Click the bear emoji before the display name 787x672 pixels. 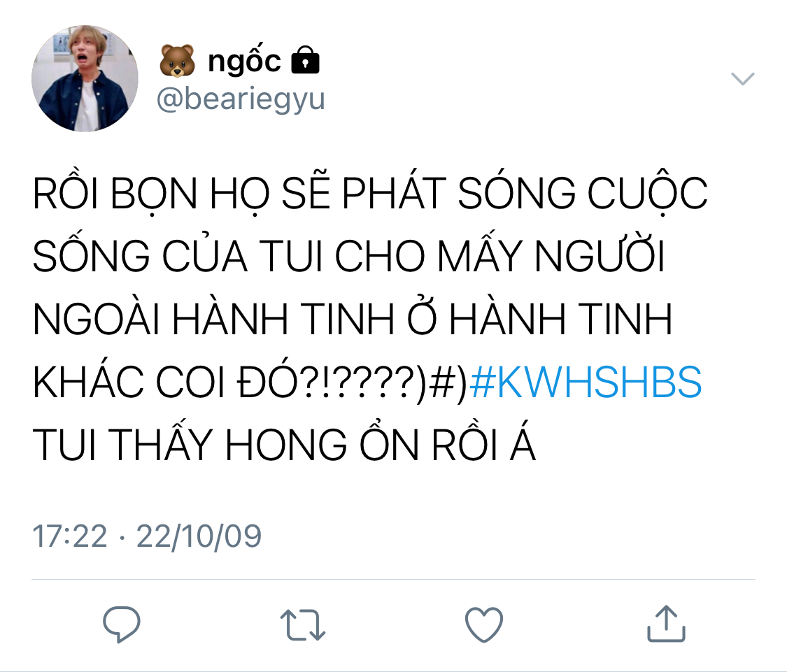coord(177,61)
